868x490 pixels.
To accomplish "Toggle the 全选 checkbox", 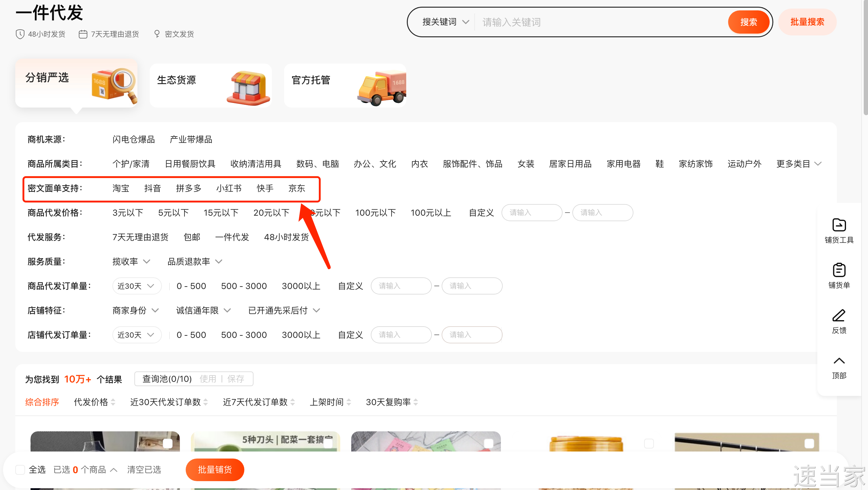I will pos(20,470).
